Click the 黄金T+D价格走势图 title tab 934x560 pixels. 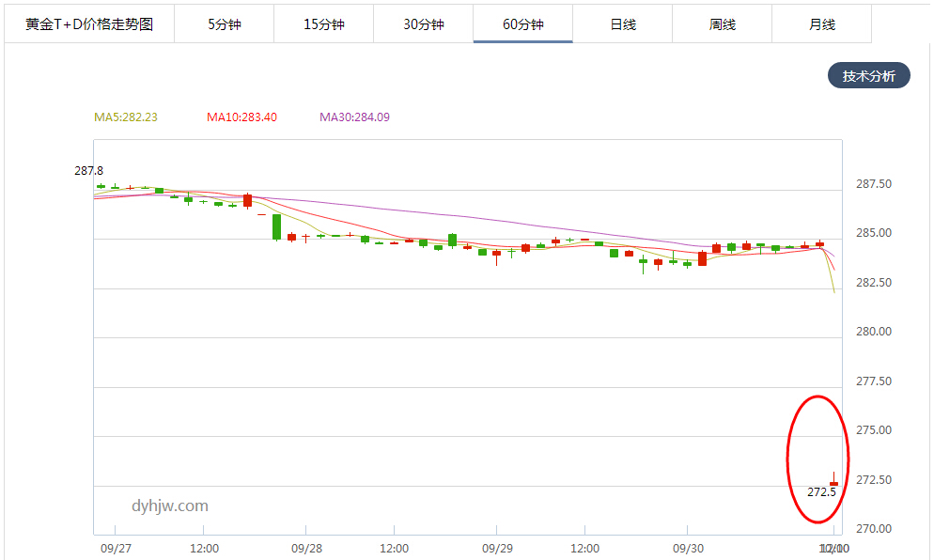89,23
